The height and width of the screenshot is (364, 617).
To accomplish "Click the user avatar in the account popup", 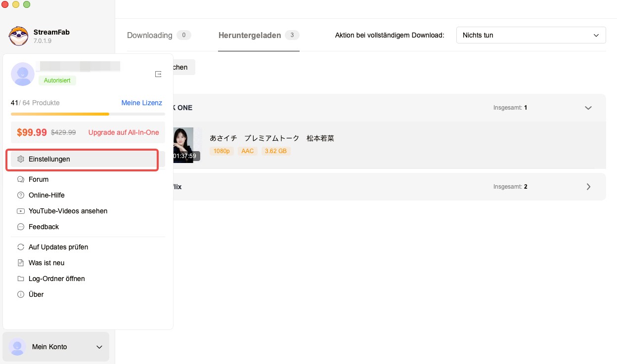I will pos(23,74).
